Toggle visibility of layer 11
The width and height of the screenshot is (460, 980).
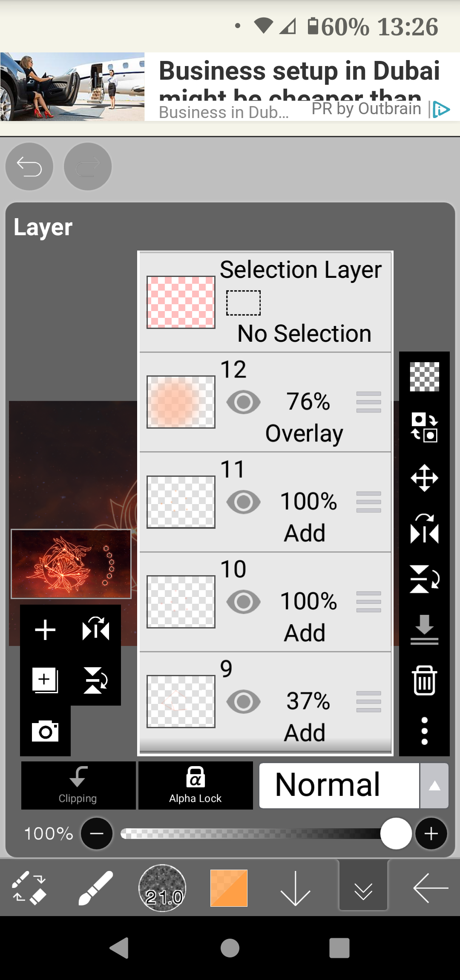click(244, 502)
